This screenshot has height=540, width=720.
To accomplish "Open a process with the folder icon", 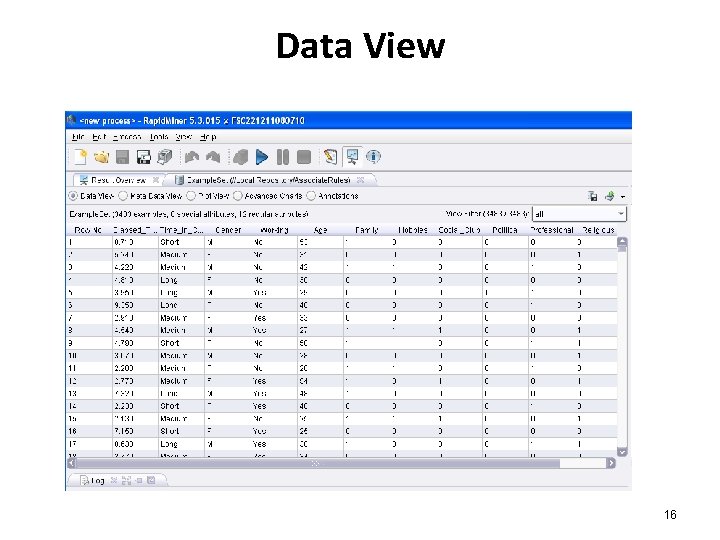I will [x=101, y=157].
